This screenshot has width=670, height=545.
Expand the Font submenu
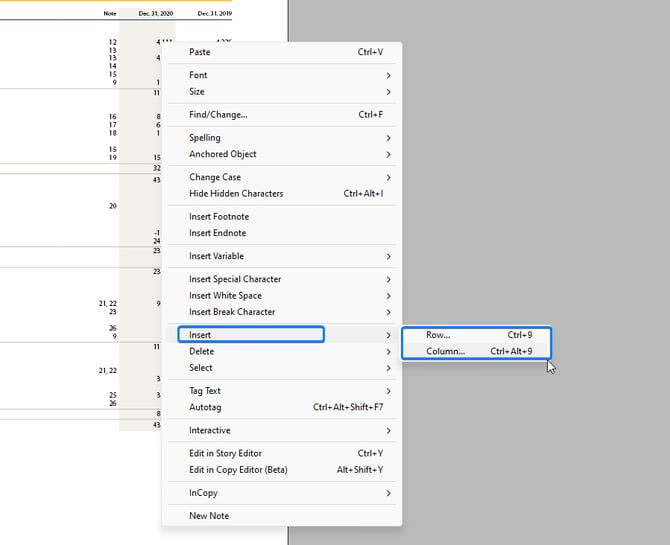click(198, 75)
